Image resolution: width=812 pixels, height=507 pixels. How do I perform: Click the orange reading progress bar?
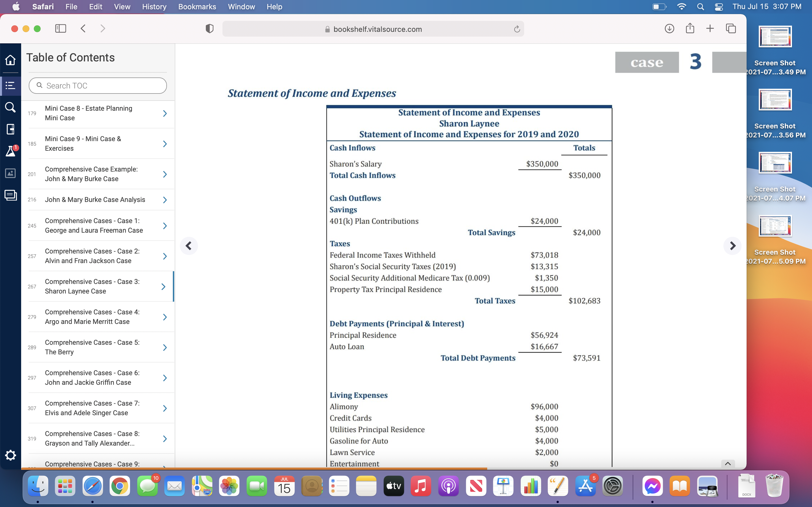tap(254, 468)
